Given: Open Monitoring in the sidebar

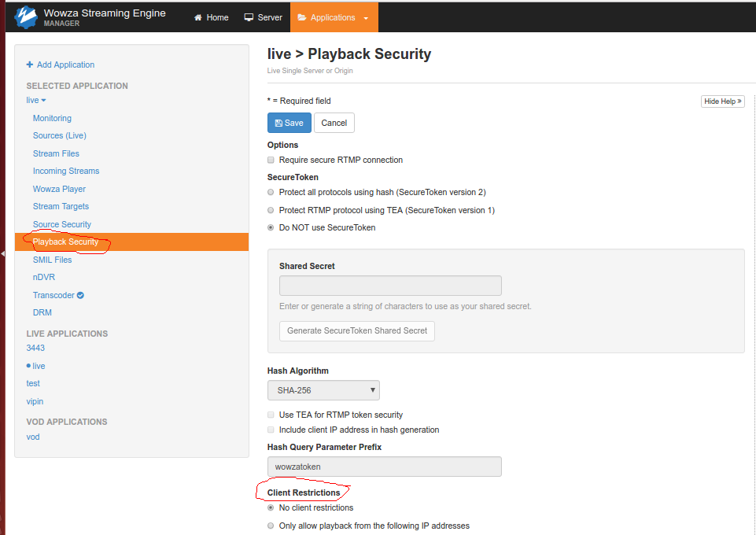Looking at the screenshot, I should tap(52, 118).
